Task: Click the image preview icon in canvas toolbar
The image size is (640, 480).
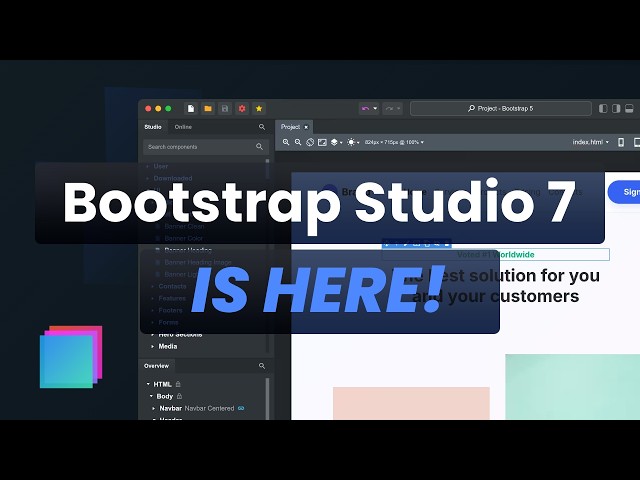Action: point(322,142)
